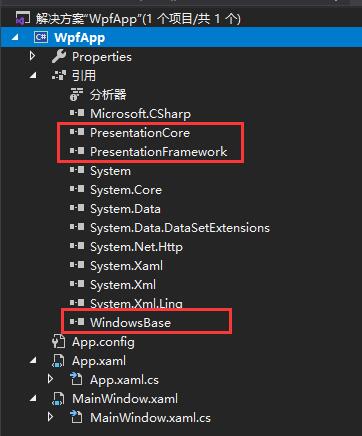Viewport: 362px width, 436px height.
Task: Expand the MainWindow.xaml.cs node
Action: coord(50,417)
